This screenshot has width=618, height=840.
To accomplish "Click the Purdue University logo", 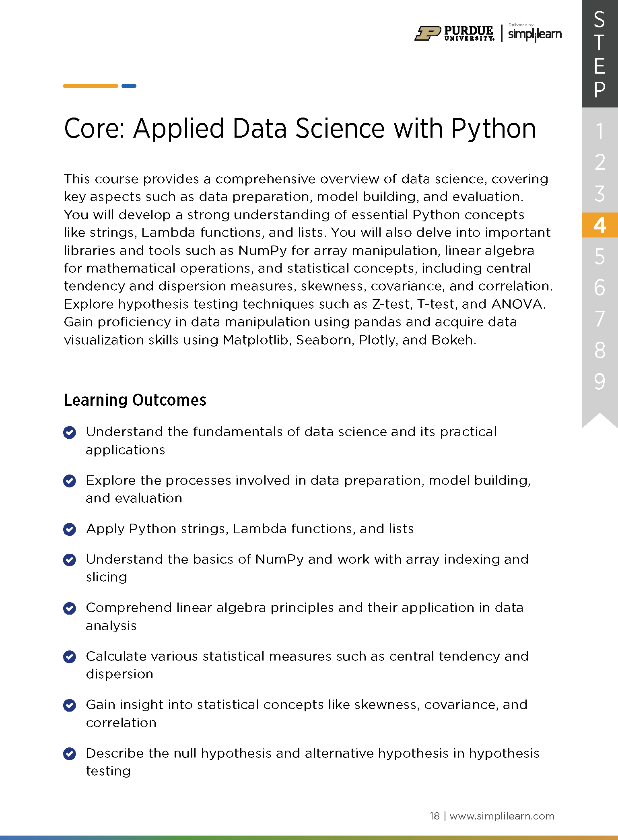I will pyautogui.click(x=454, y=33).
